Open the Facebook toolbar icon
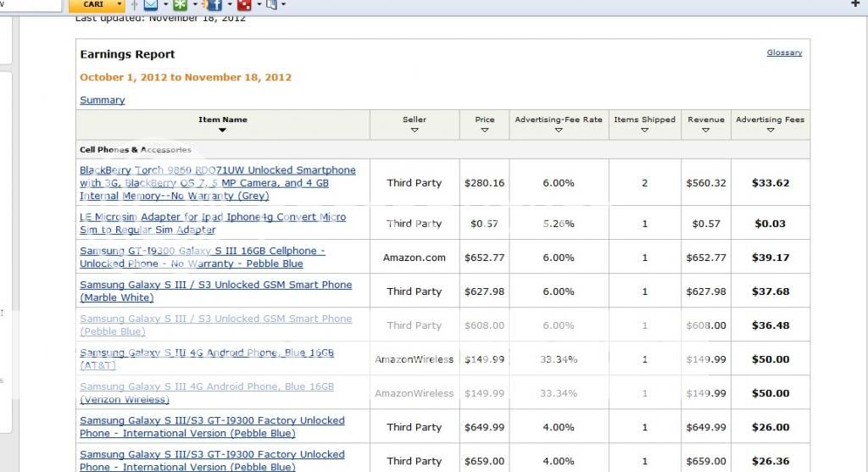 click(x=214, y=5)
